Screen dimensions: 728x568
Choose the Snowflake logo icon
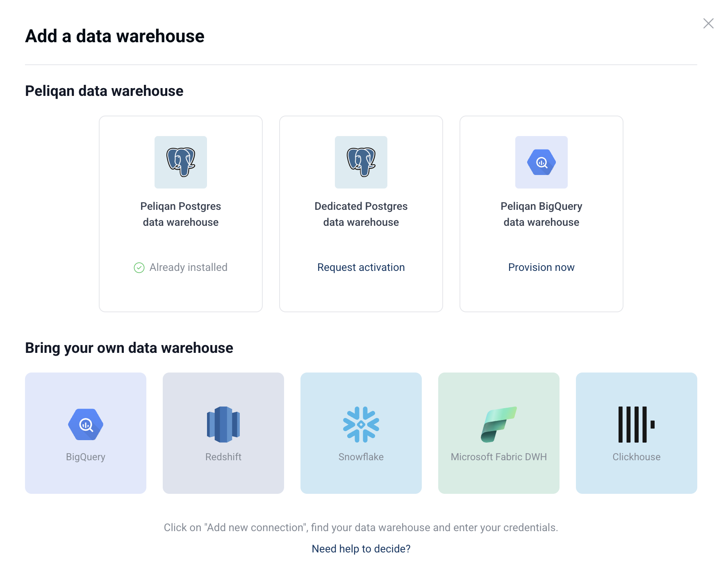(361, 425)
